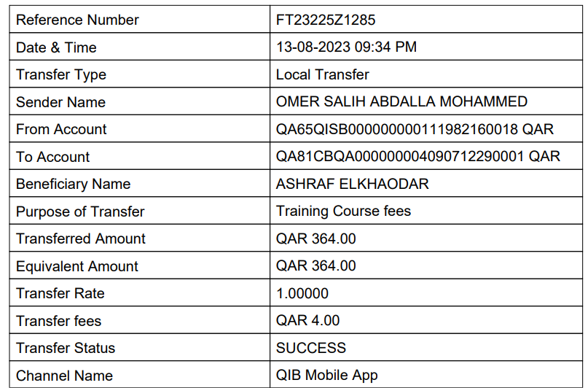Image resolution: width=588 pixels, height=388 pixels.
Task: Select beneficiary name ASHRAF ELKHAODAR
Action: [x=352, y=184]
